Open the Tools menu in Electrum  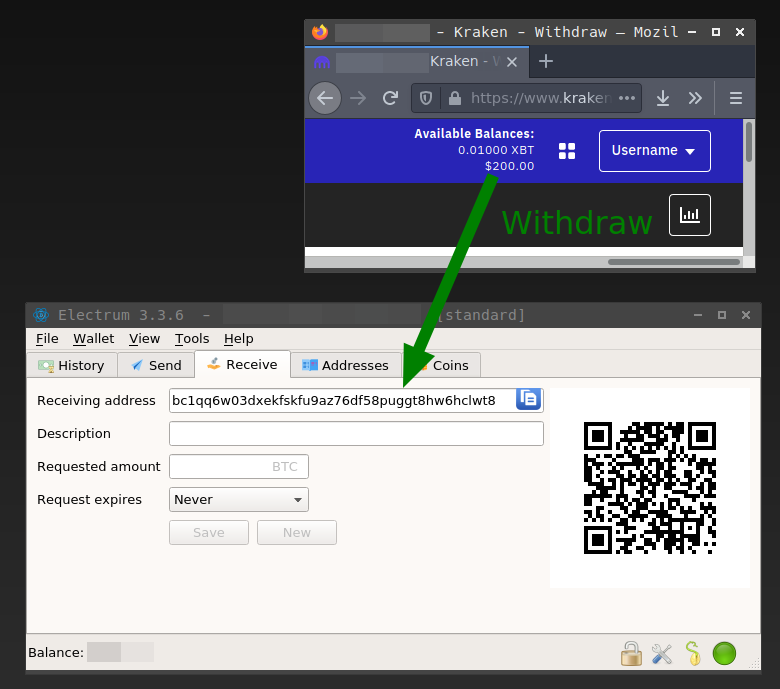[192, 338]
